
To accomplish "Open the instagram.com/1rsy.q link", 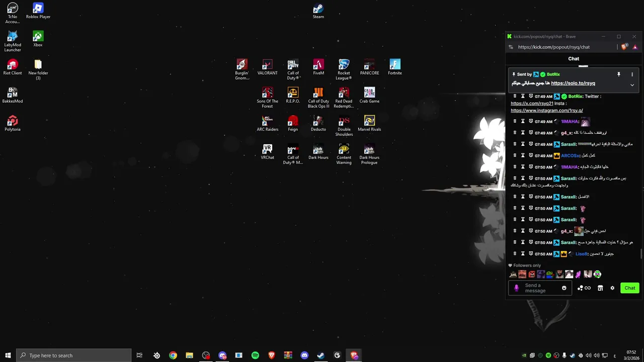I will pos(547,111).
